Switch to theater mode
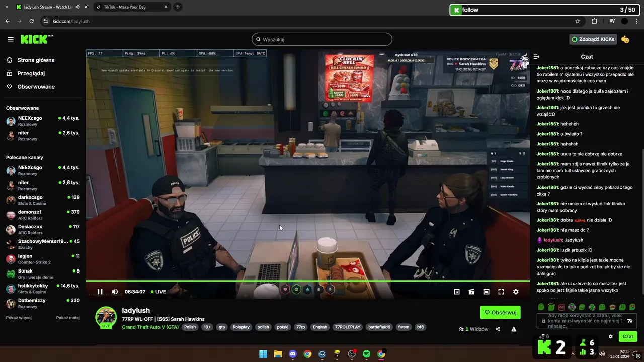This screenshot has width=644, height=362. click(x=486, y=292)
